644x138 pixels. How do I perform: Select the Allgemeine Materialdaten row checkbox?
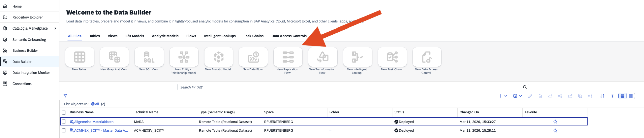64,122
